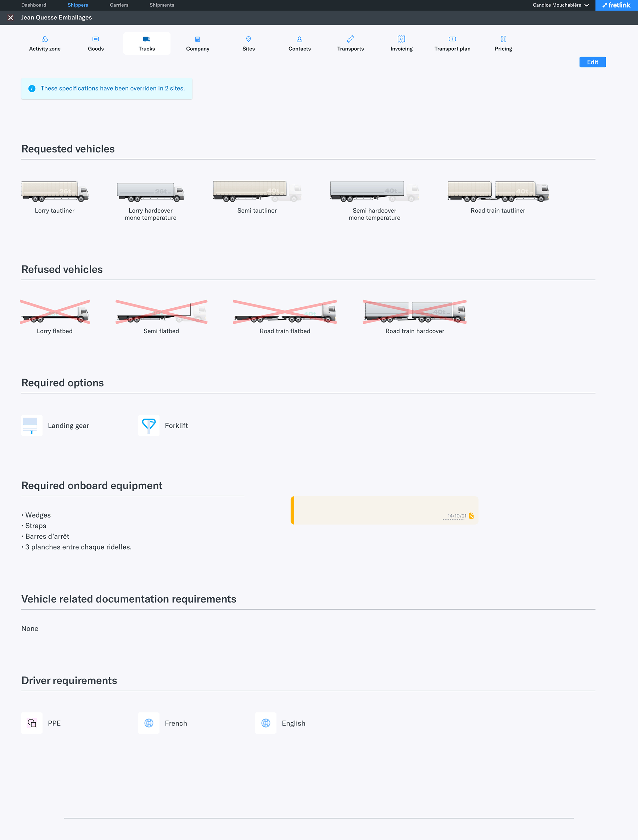
Task: Open the Invoicing tab icon
Action: [x=401, y=39]
